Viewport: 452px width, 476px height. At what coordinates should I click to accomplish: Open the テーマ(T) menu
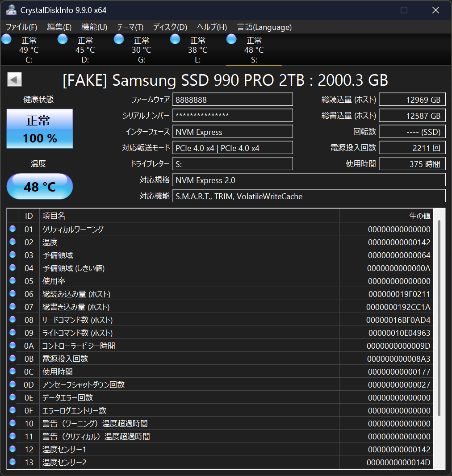click(x=130, y=27)
